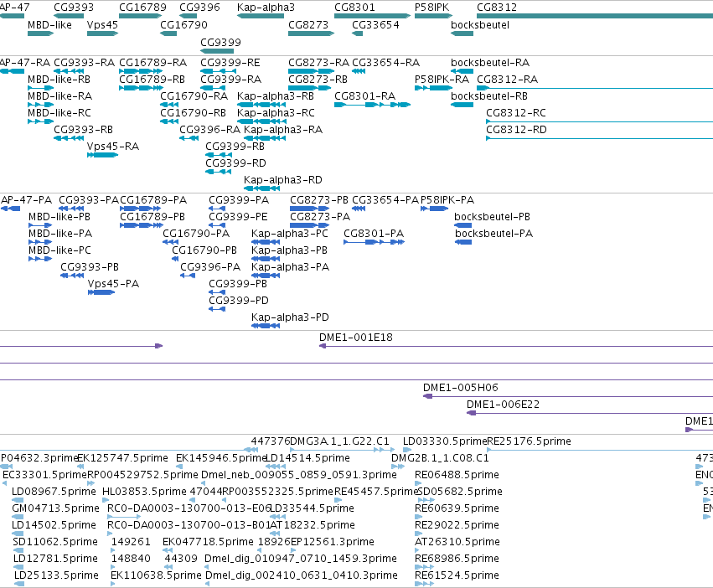Click the CG9396 gene arrow glyph
Screen dimensions: 713x588
[189, 16]
